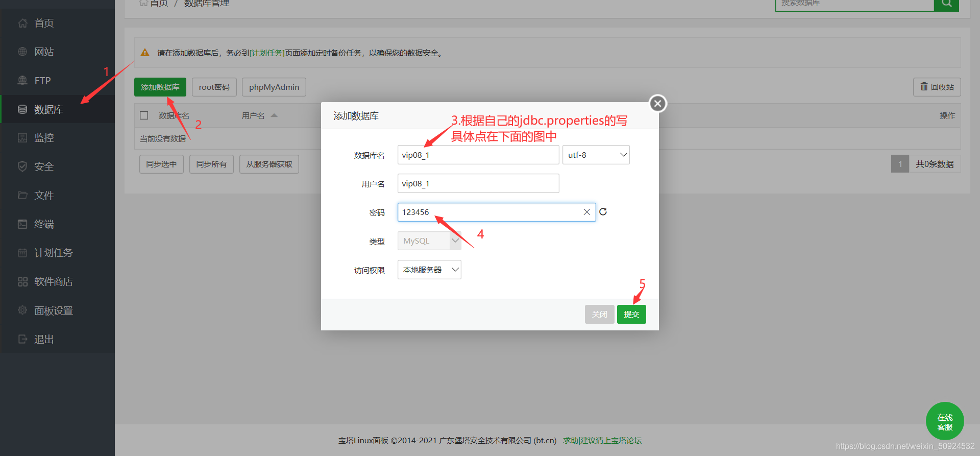Click the gear icon beside 面板设置
Image resolution: width=980 pixels, height=456 pixels.
[x=22, y=310]
